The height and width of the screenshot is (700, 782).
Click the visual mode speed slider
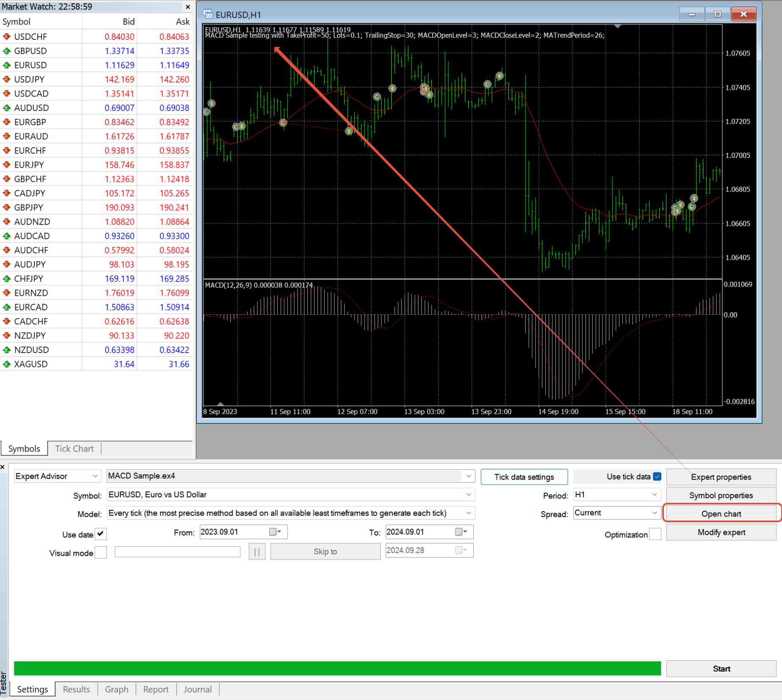[x=177, y=551]
